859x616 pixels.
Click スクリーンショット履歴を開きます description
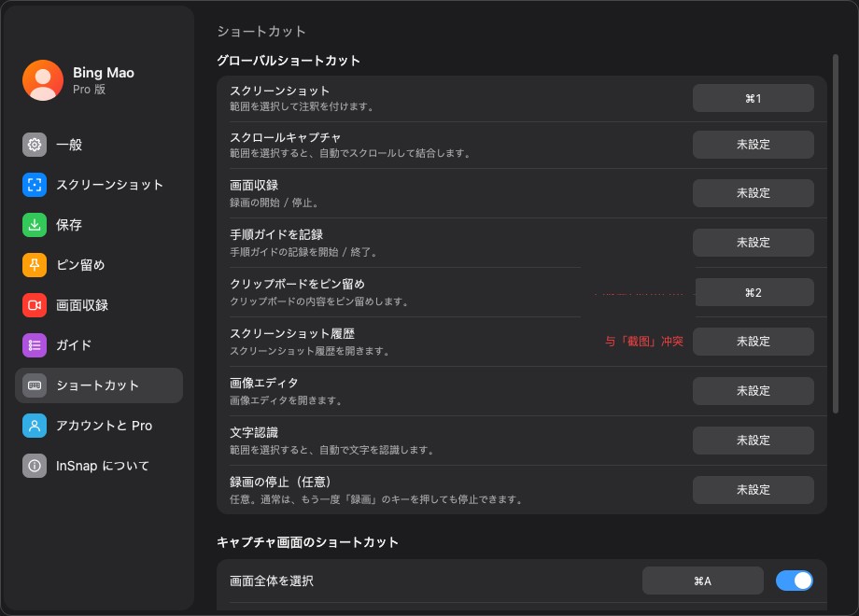pyautogui.click(x=310, y=351)
